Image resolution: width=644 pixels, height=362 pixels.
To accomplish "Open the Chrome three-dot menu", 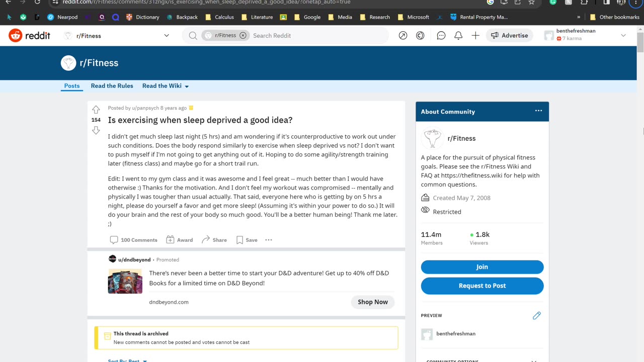I will (636, 2).
